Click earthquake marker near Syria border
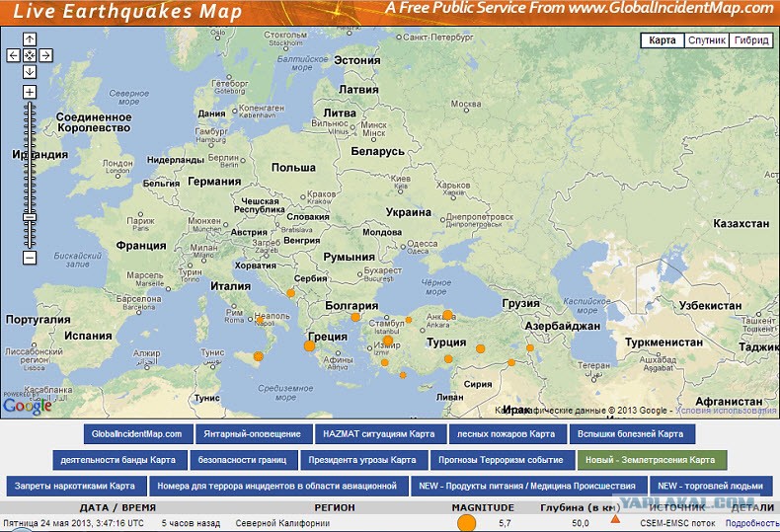 [x=510, y=362]
